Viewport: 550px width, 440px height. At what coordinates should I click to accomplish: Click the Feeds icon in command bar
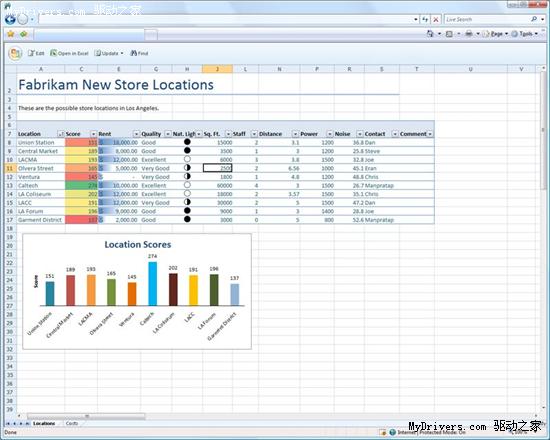click(449, 34)
